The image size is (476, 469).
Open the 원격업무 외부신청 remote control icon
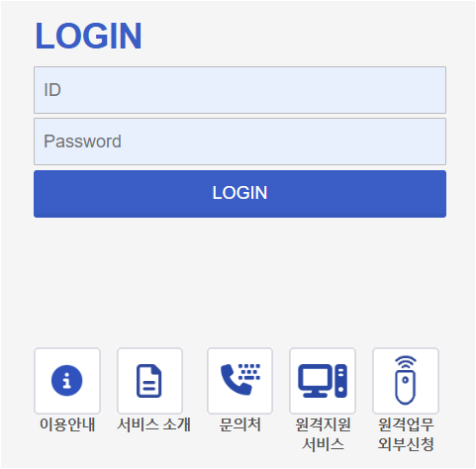point(406,380)
